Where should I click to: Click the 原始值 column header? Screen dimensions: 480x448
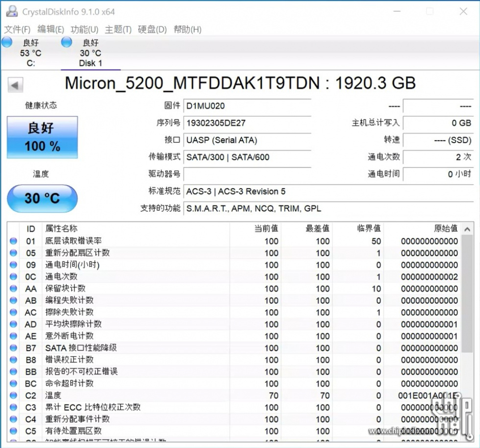[x=446, y=229]
